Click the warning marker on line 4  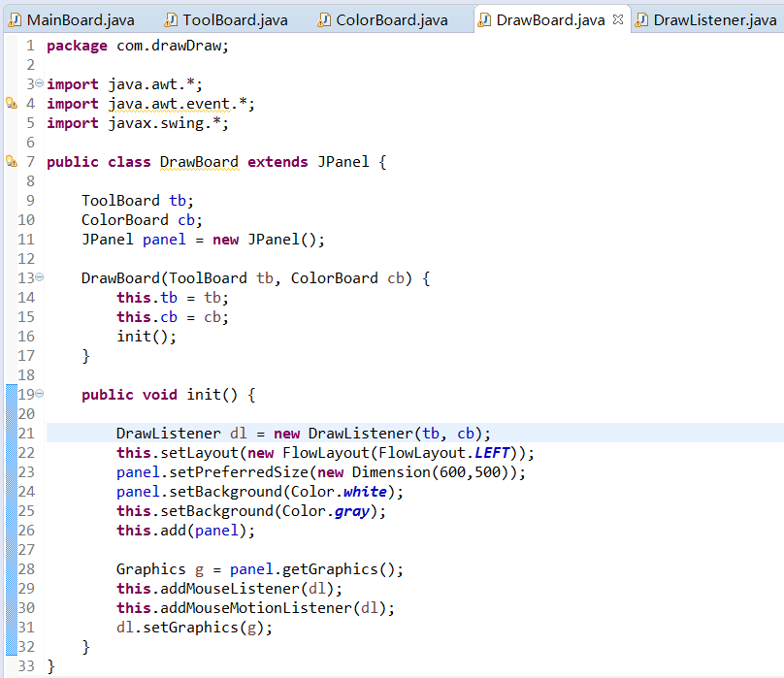12,104
